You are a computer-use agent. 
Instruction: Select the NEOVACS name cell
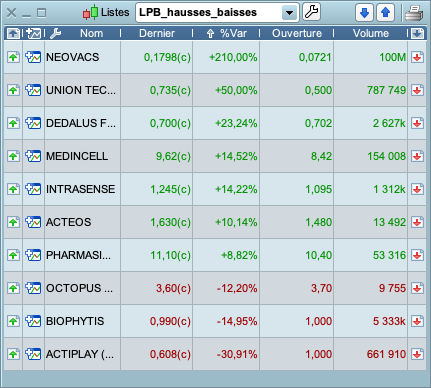82,57
